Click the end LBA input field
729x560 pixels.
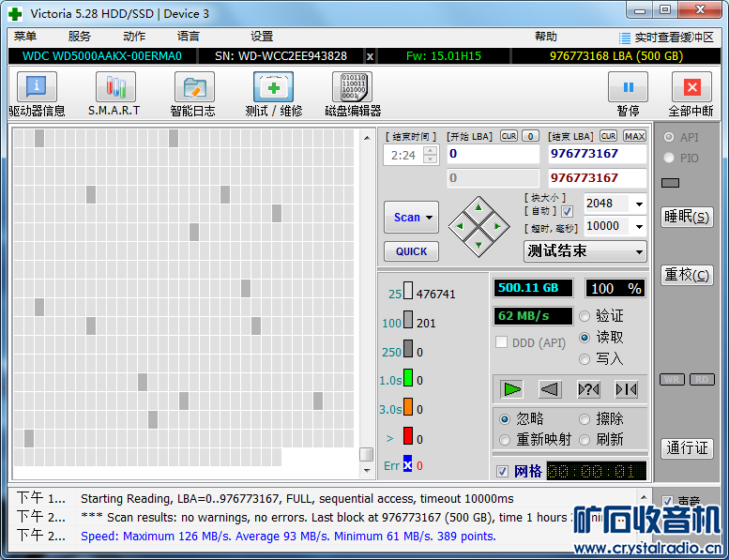click(597, 154)
